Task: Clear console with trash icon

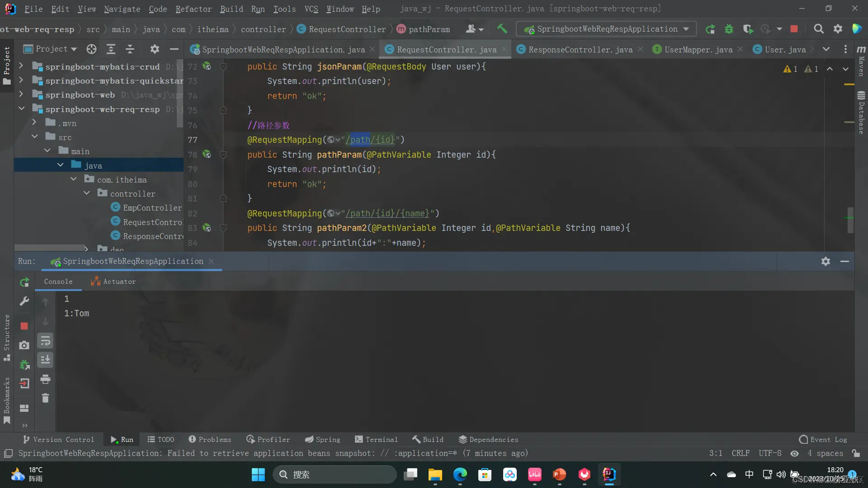Action: point(45,398)
